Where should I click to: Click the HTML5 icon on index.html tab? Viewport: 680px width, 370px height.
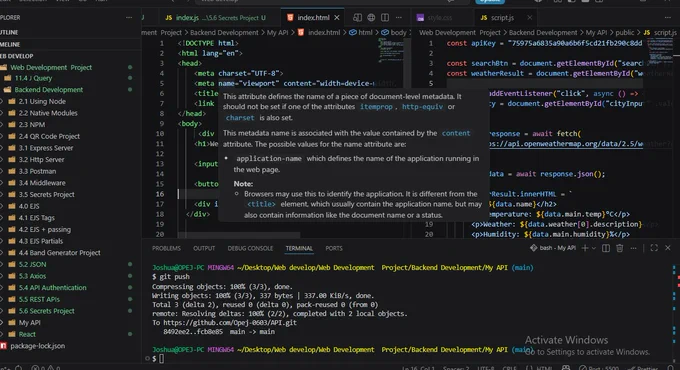click(290, 17)
